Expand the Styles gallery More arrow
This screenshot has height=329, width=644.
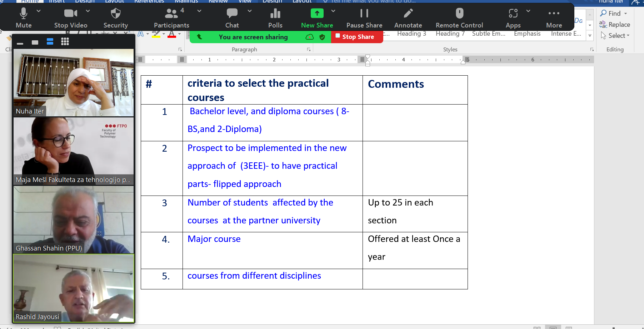tap(590, 36)
